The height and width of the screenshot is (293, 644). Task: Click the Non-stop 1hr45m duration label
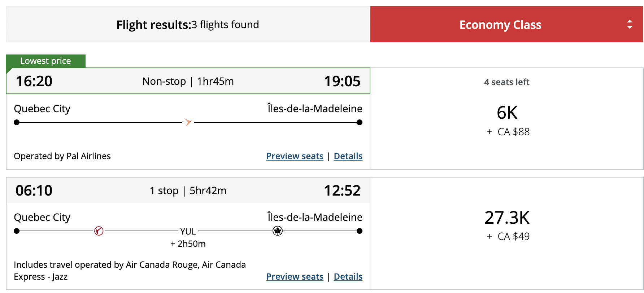[x=188, y=81]
